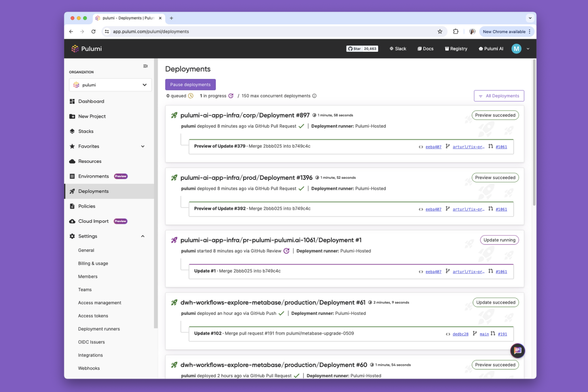Image resolution: width=588 pixels, height=392 pixels.
Task: Switch to the pulumi Deployments browser tab
Action: [128, 18]
